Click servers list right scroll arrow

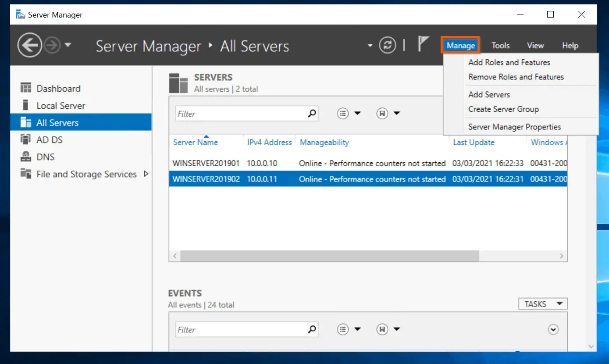562,256
